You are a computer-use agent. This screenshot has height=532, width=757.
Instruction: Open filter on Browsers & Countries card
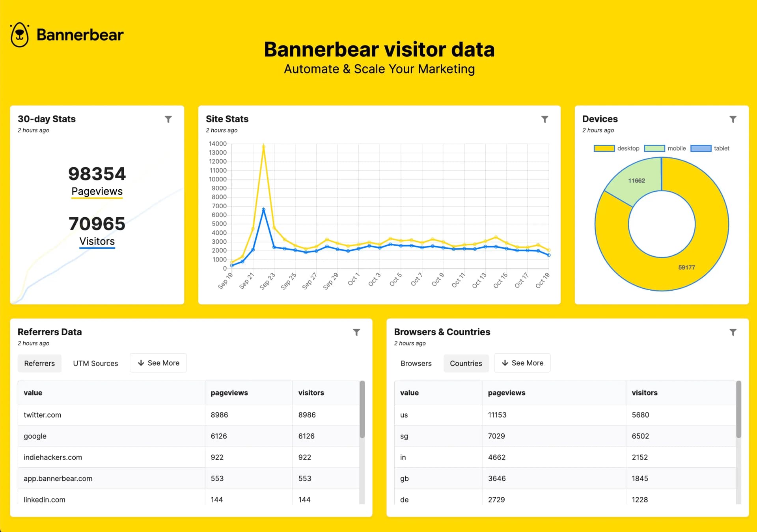733,332
